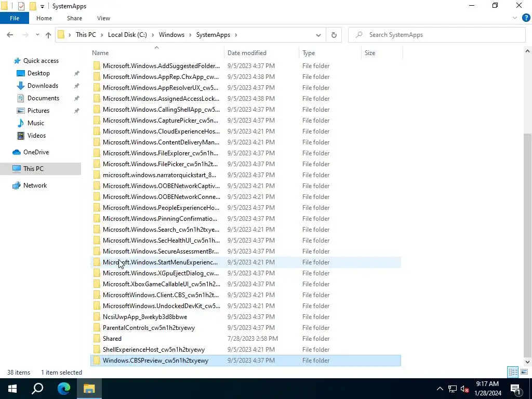
Task: Click the Microsoft.Windows.Search folder icon
Action: click(97, 229)
